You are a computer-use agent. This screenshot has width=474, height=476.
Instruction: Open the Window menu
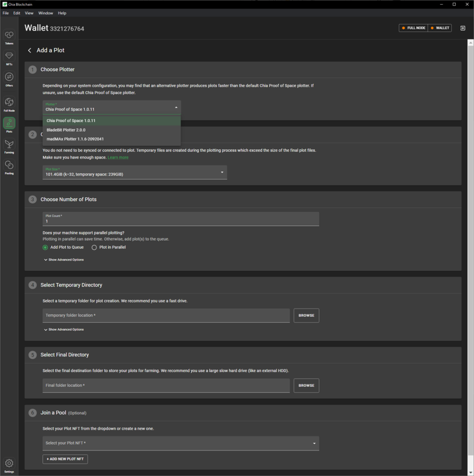46,13
